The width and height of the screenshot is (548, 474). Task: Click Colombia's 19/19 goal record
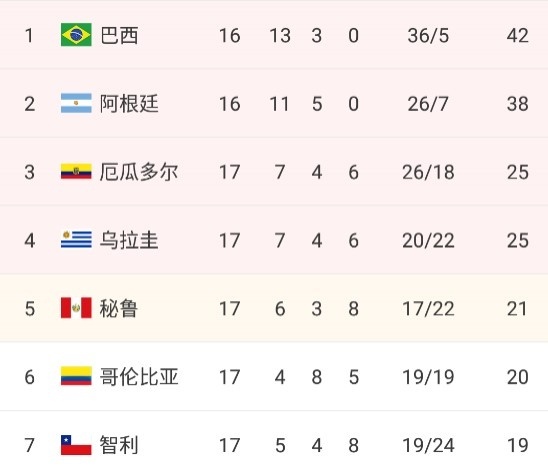click(428, 377)
